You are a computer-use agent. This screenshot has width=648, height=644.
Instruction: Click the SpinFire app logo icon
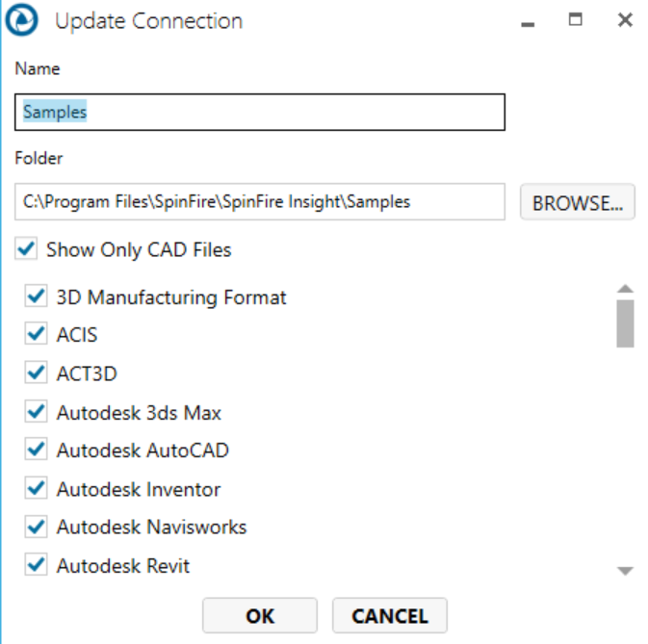pyautogui.click(x=25, y=21)
